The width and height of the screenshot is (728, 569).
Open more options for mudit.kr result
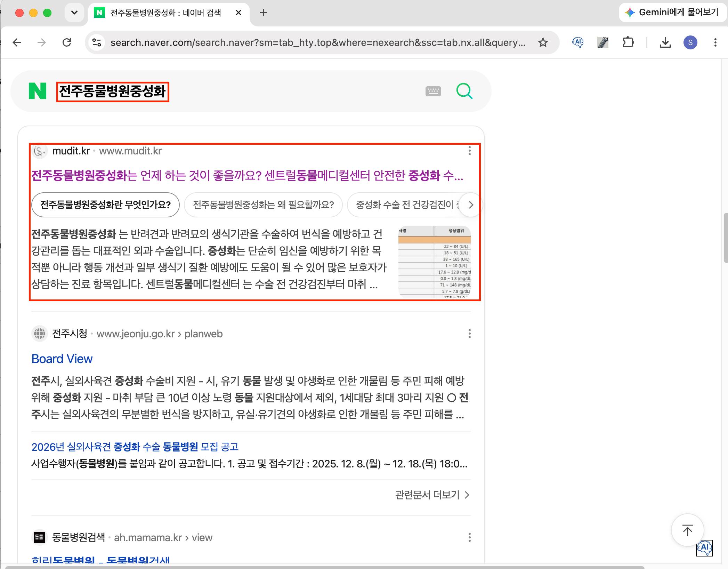[469, 151]
